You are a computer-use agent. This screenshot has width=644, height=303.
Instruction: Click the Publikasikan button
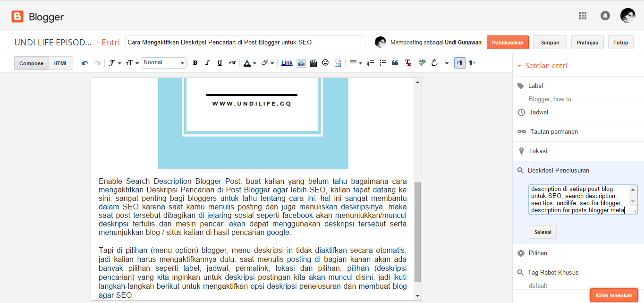[508, 43]
